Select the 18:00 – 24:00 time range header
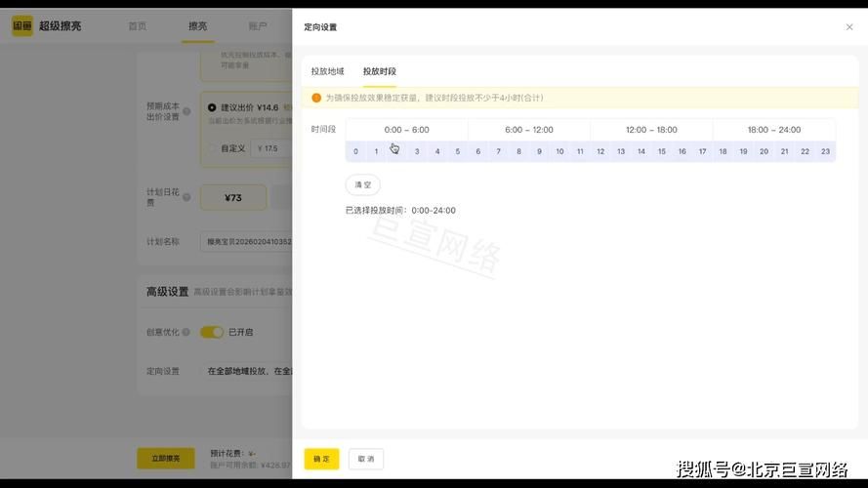Screen dimensions: 868x488 [x=774, y=130]
